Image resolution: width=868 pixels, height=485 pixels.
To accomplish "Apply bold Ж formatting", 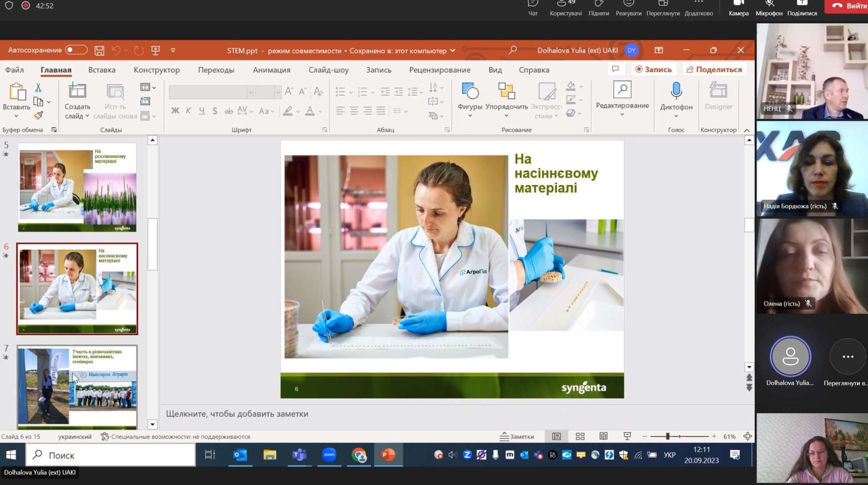I will pyautogui.click(x=175, y=111).
